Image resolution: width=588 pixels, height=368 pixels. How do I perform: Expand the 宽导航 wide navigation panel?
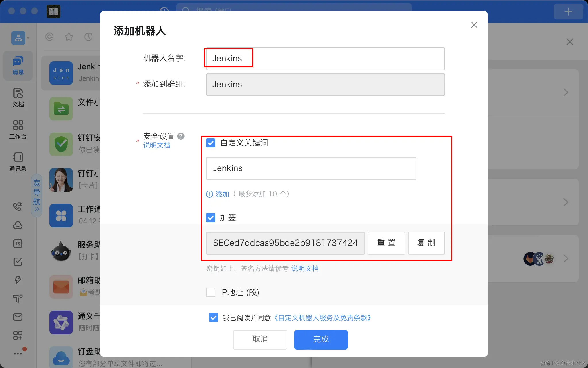pyautogui.click(x=37, y=195)
